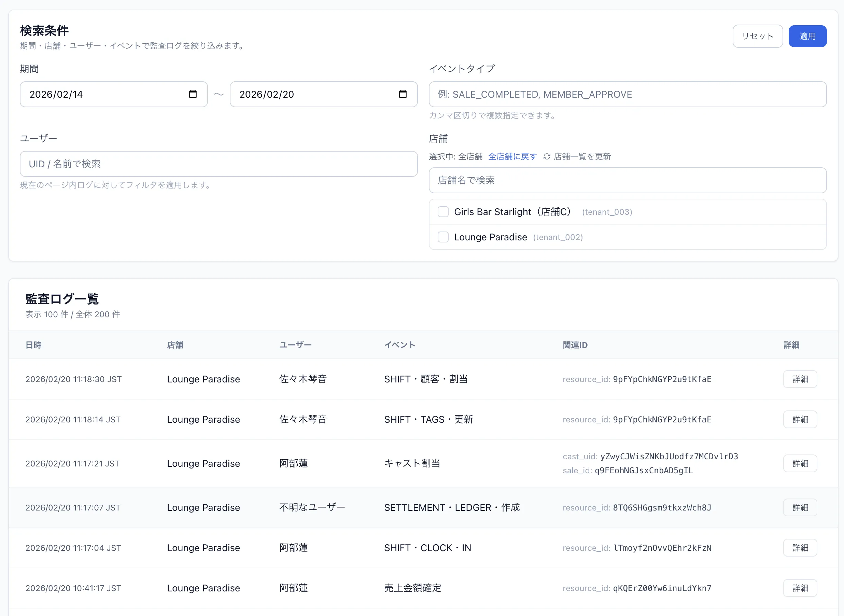Image resolution: width=844 pixels, height=616 pixels.
Task: Click 店舗一覧を更新 to reload stores
Action: click(582, 156)
